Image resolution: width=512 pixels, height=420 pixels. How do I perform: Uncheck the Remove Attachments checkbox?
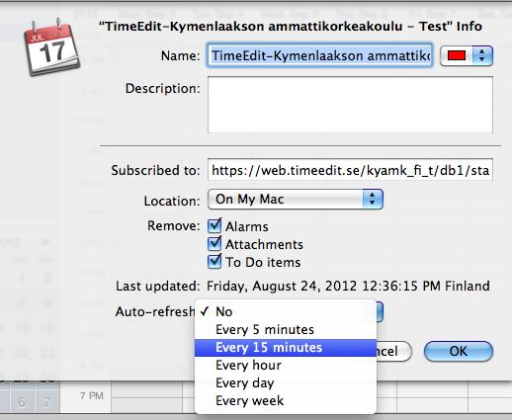point(214,244)
